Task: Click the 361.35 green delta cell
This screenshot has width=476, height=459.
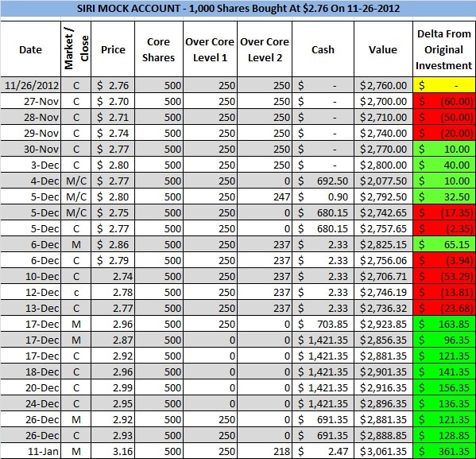Action: pyautogui.click(x=444, y=451)
